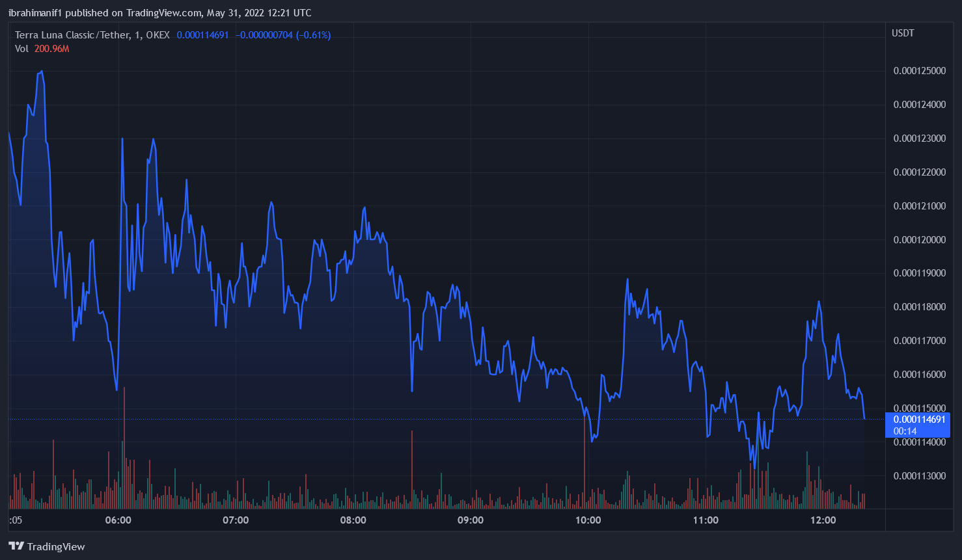Click the published-by header text at top
This screenshot has height=560, width=962.
tap(159, 13)
